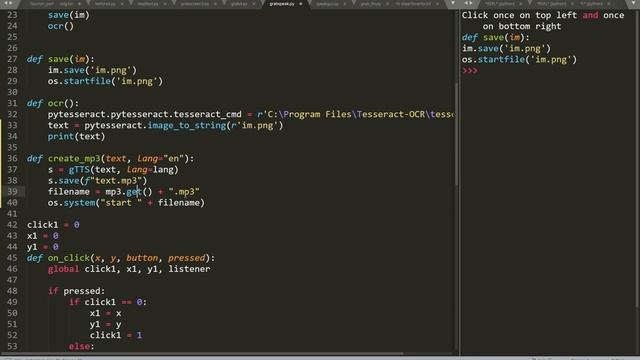
Task: Click 'def save(im):' in the left editor
Action: [61, 59]
